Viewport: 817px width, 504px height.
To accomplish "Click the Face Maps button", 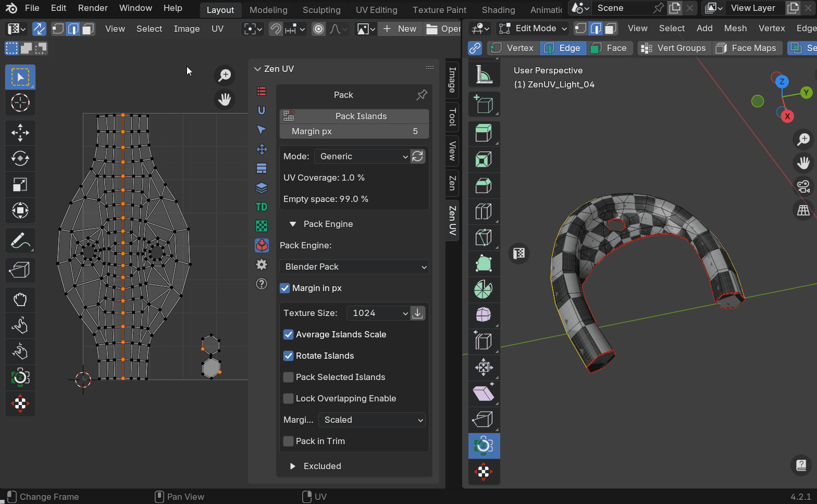I will (747, 48).
